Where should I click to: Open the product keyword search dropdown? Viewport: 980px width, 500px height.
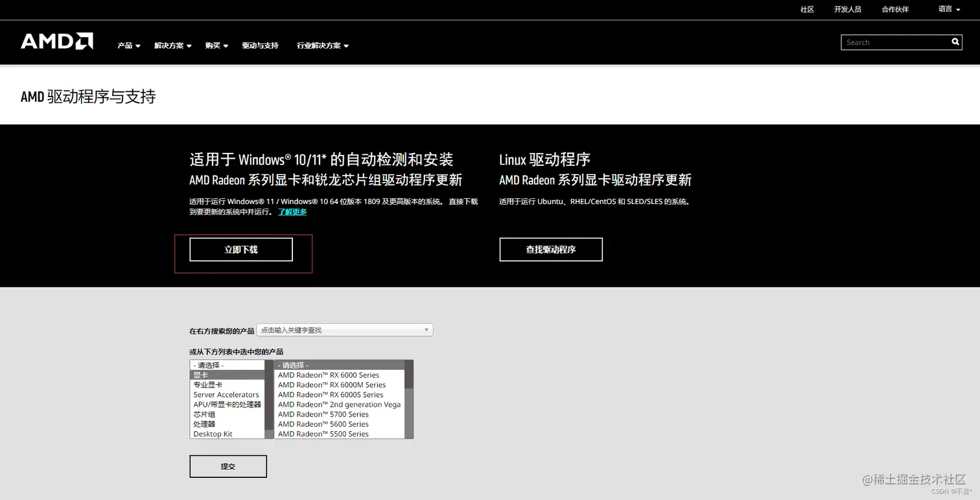pyautogui.click(x=345, y=330)
